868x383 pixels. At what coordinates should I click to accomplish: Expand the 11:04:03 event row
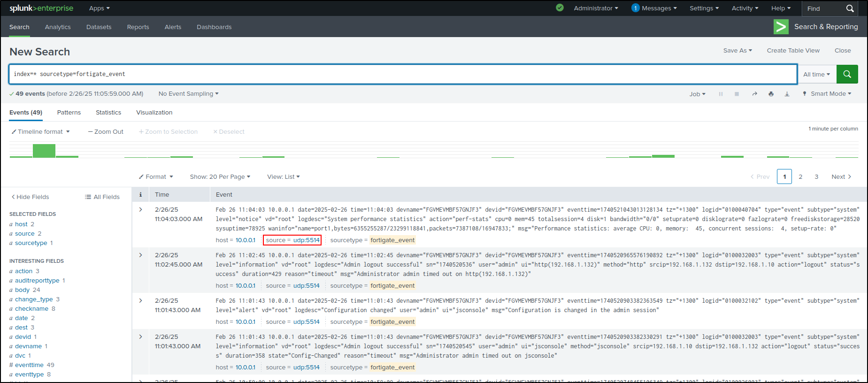[x=140, y=209]
